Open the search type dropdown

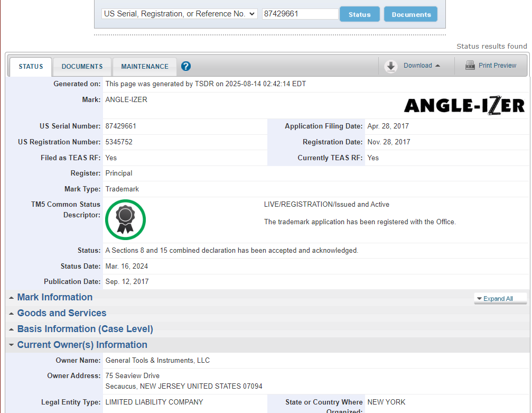click(179, 14)
